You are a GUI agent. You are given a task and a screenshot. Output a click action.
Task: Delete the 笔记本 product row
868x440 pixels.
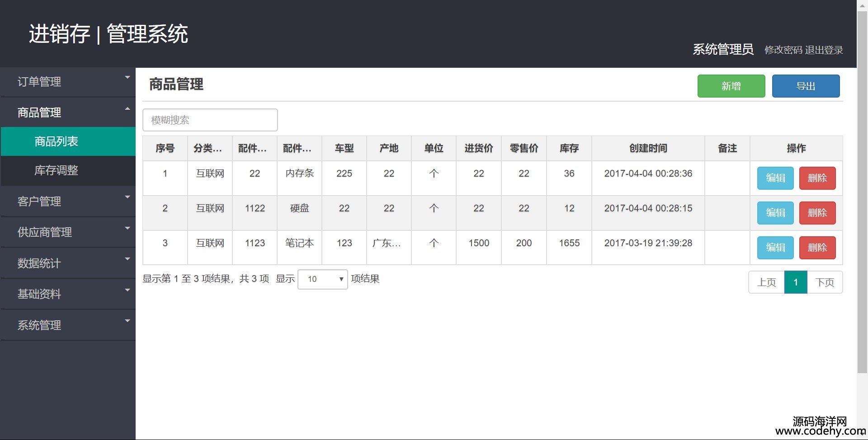pos(817,248)
